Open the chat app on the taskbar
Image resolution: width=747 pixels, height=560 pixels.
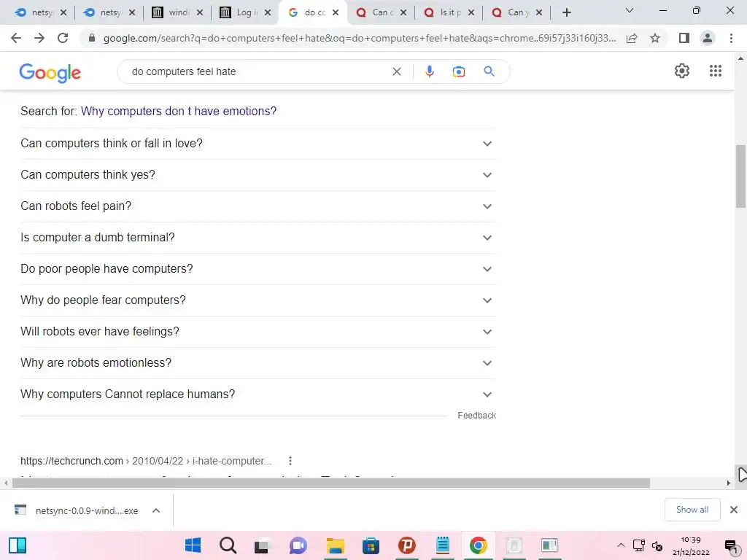pos(298,545)
